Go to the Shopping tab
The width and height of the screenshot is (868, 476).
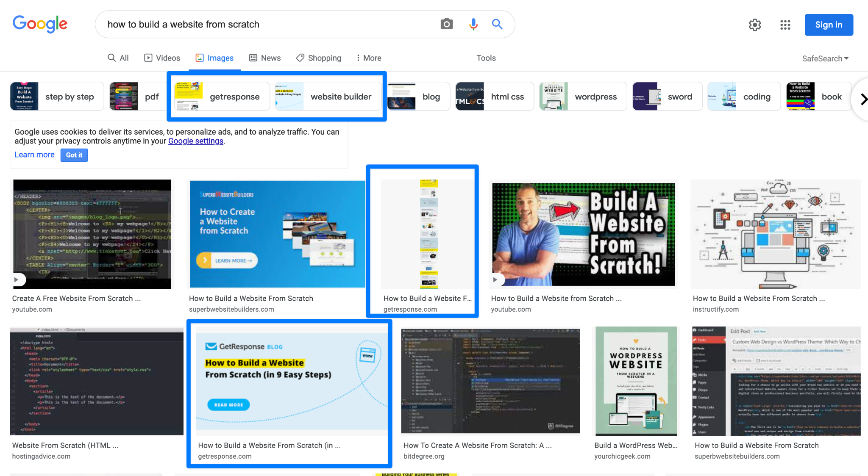coord(319,58)
